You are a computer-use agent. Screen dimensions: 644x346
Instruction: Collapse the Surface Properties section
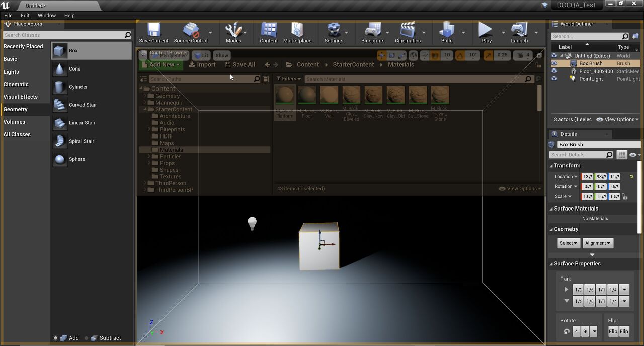tap(551, 264)
